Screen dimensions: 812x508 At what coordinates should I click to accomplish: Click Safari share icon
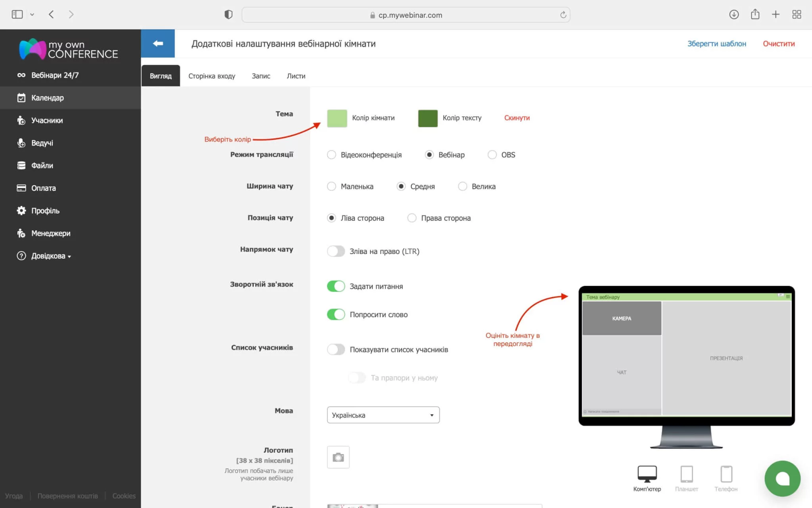pos(755,15)
